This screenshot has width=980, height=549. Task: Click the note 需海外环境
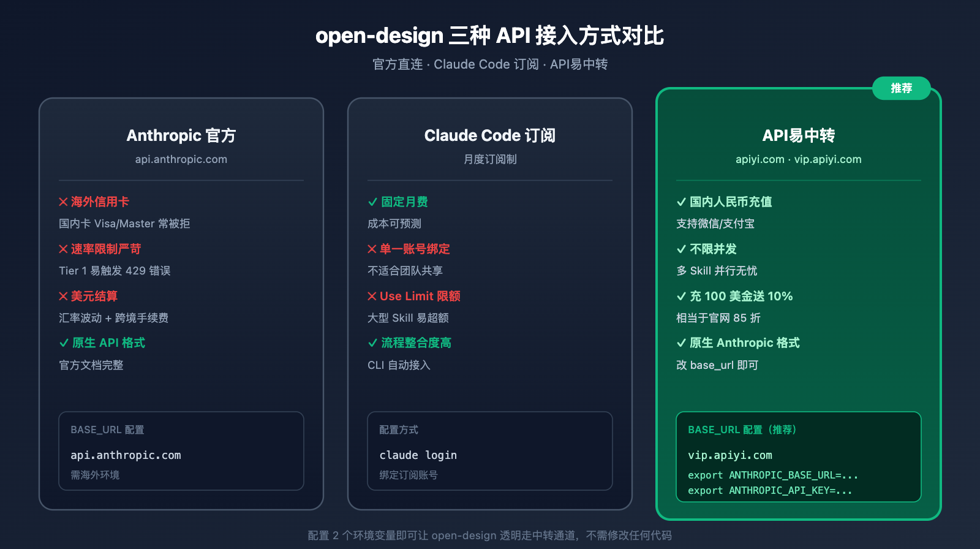point(95,475)
